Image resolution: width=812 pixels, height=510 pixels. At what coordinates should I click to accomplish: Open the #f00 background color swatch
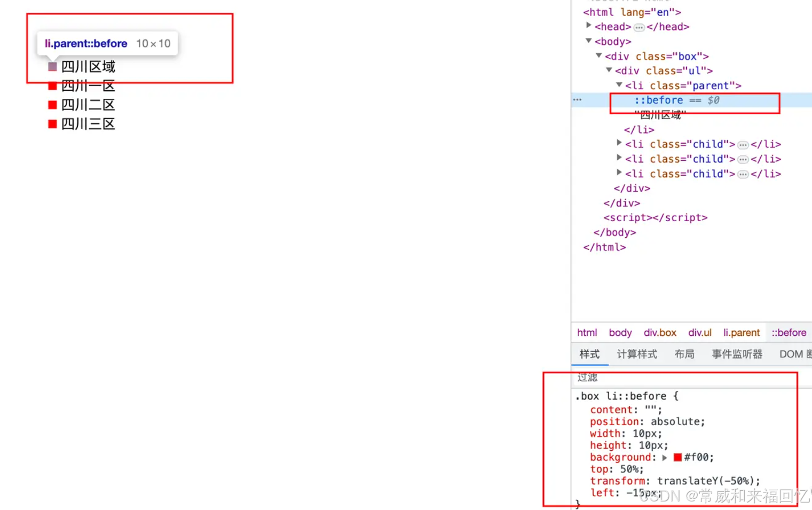pyautogui.click(x=677, y=457)
